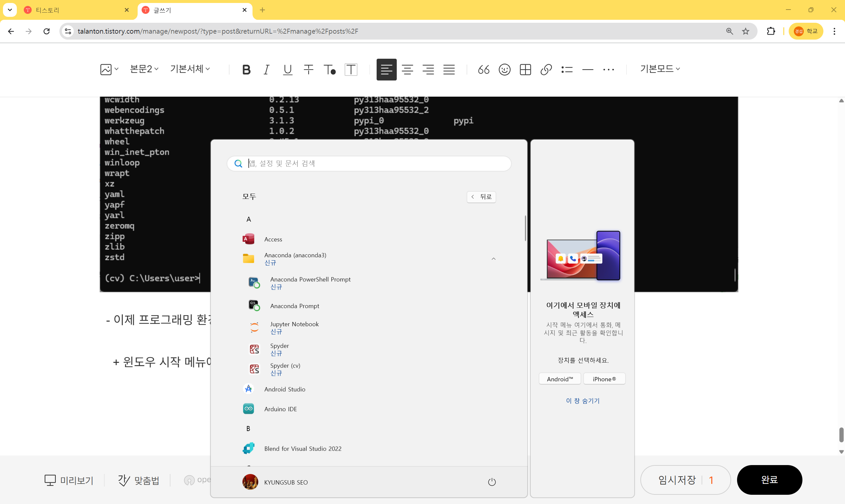
Task: Click the insert link icon
Action: click(x=546, y=70)
